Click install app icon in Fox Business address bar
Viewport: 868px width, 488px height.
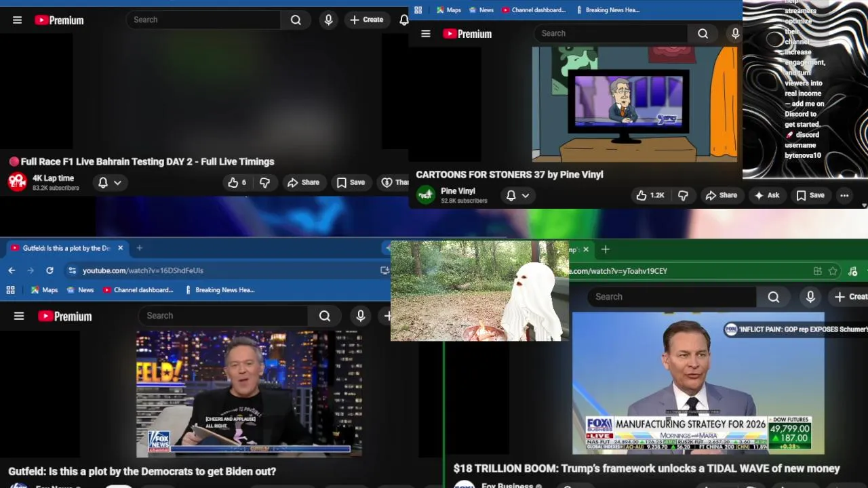(818, 271)
